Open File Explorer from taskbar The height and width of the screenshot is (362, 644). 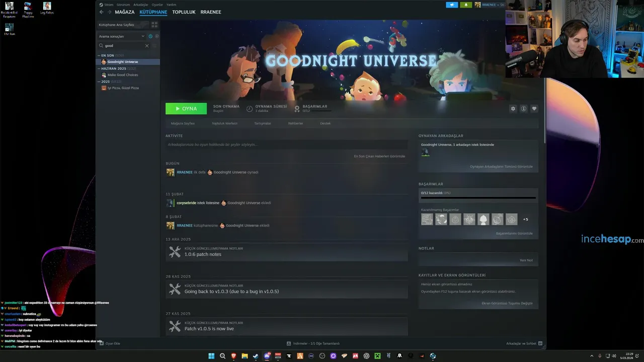coord(245,356)
